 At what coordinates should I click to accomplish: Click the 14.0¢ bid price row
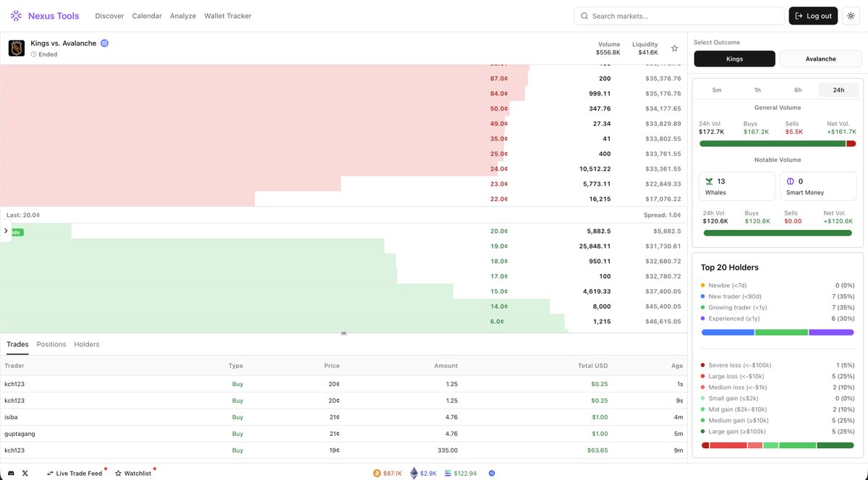pos(344,307)
